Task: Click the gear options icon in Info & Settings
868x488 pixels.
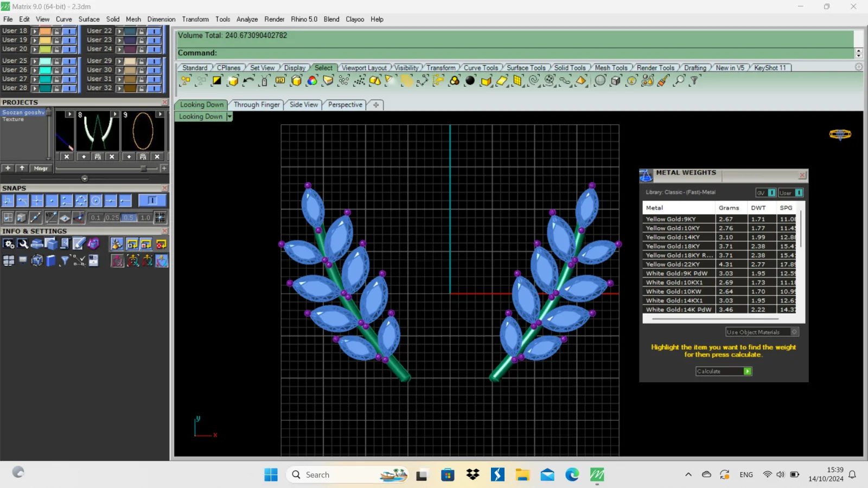Action: 9,244
